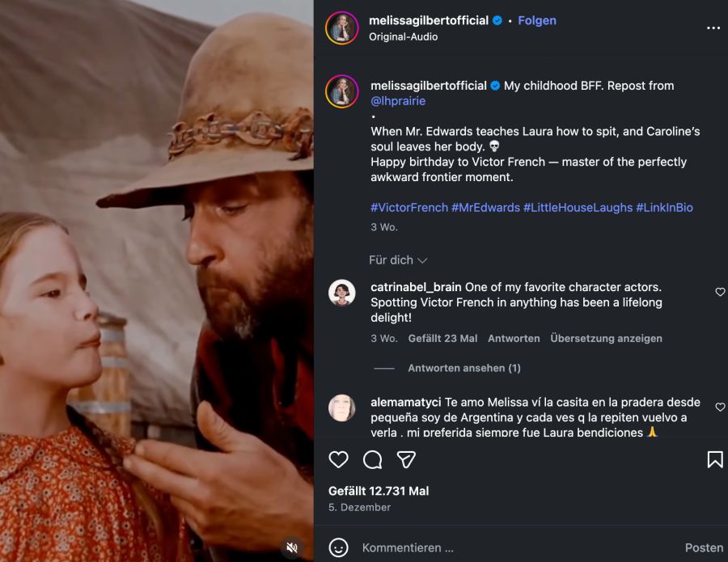Viewport: 728px width, 562px height.
Task: Open catrinabel_brain's profile avatar
Action: (x=342, y=293)
